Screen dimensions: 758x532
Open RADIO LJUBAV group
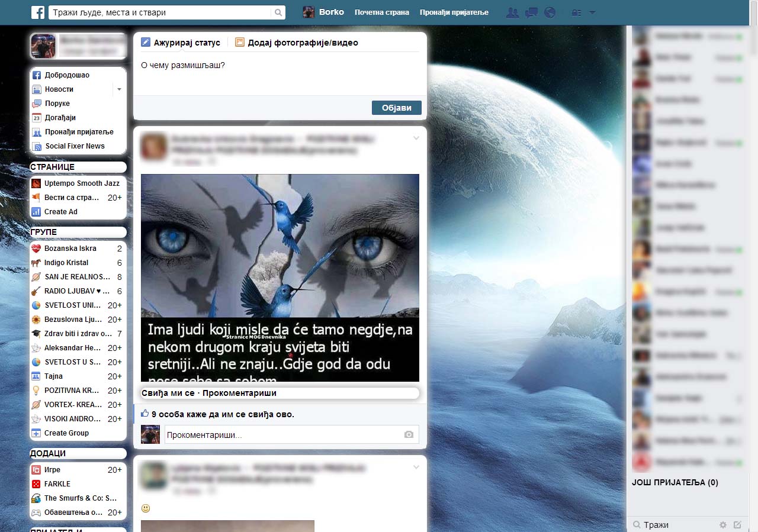pyautogui.click(x=78, y=291)
